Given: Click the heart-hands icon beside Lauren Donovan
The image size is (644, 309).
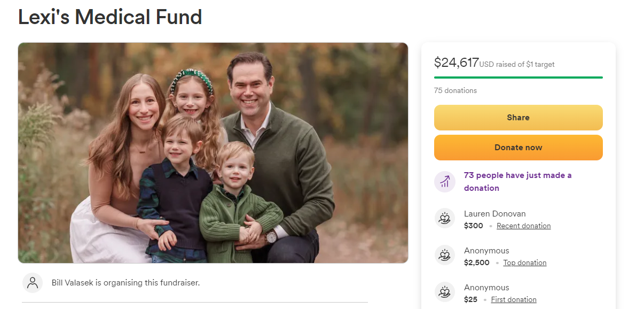Looking at the screenshot, I should tap(445, 219).
